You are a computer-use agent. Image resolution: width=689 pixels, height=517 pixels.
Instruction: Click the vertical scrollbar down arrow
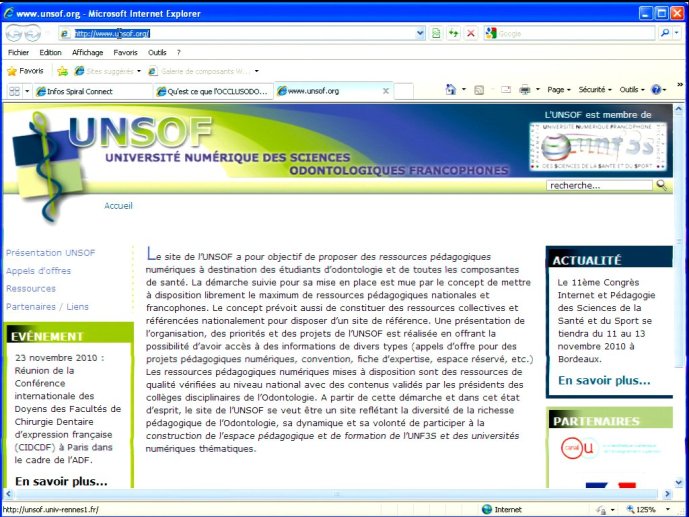pos(678,482)
